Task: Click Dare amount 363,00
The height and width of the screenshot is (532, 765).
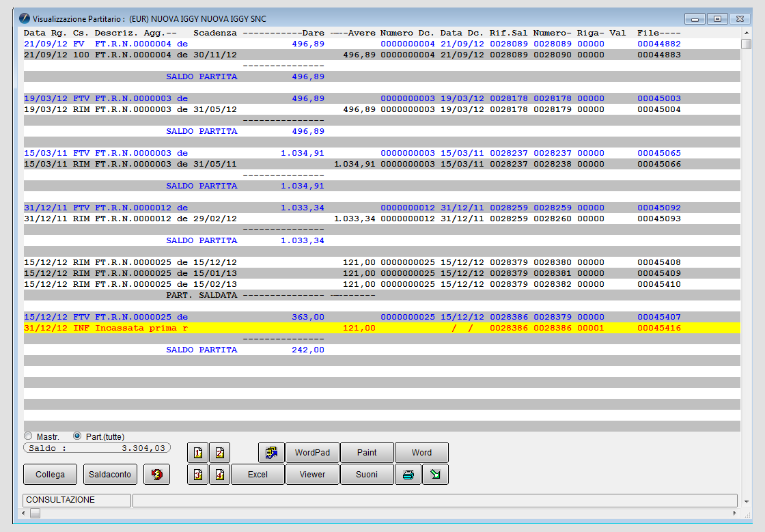Action: (x=308, y=317)
